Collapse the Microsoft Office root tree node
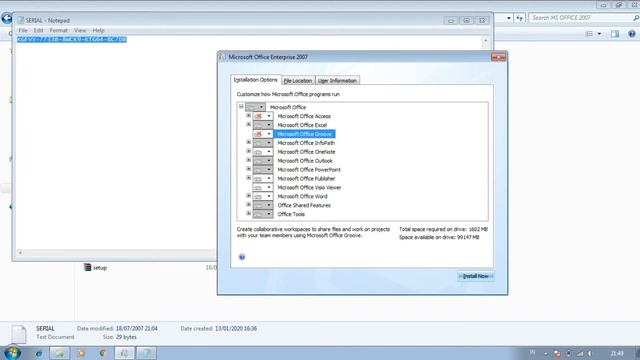 point(241,107)
